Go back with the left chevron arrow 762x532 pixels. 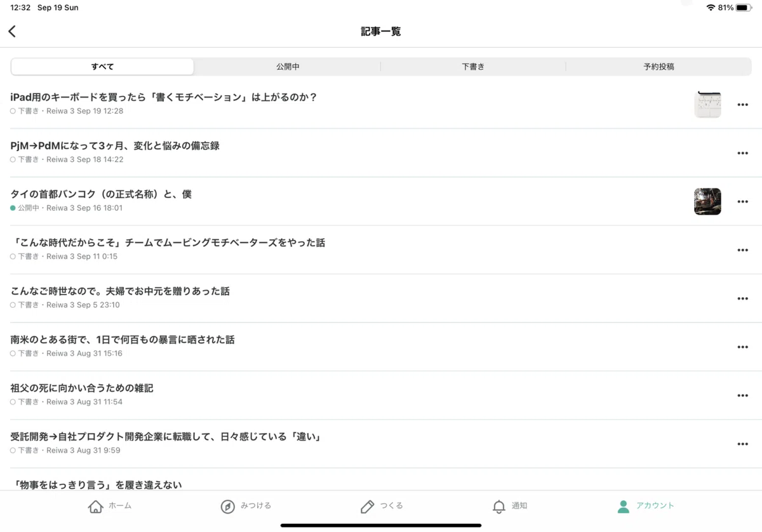pyautogui.click(x=12, y=32)
